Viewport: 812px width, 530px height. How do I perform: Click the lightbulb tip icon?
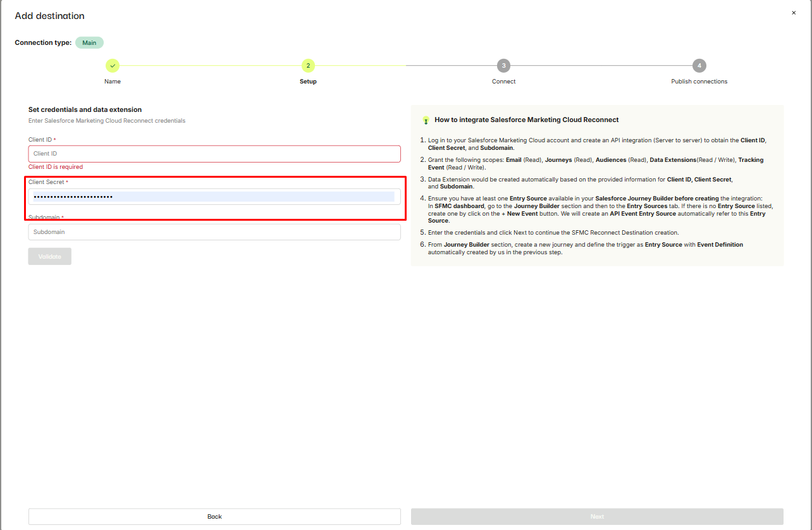(426, 120)
